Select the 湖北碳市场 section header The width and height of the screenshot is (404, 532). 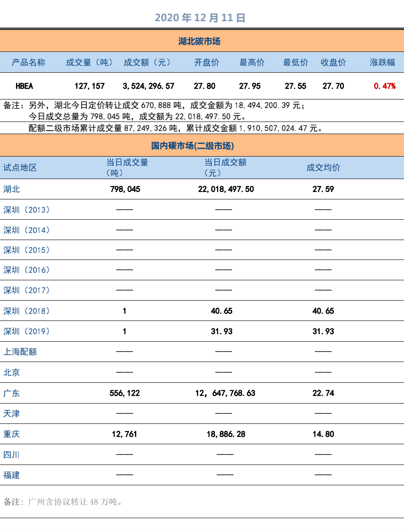pyautogui.click(x=199, y=42)
